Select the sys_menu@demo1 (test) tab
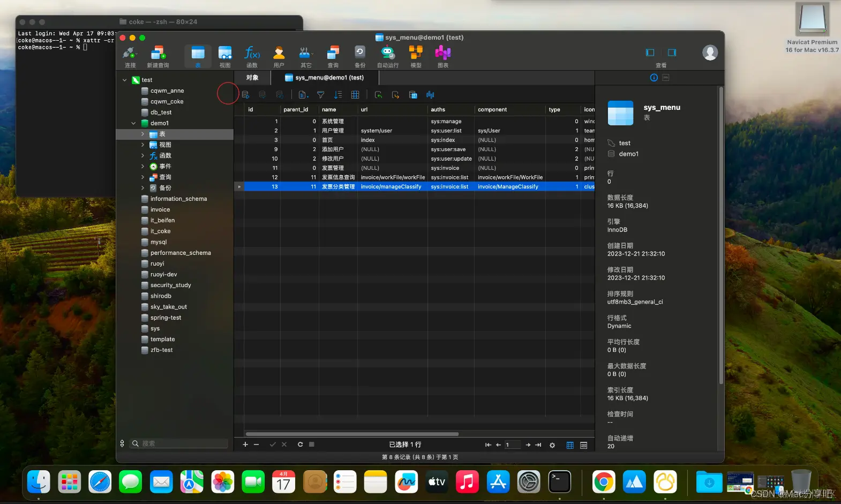Image resolution: width=841 pixels, height=504 pixels. point(325,78)
